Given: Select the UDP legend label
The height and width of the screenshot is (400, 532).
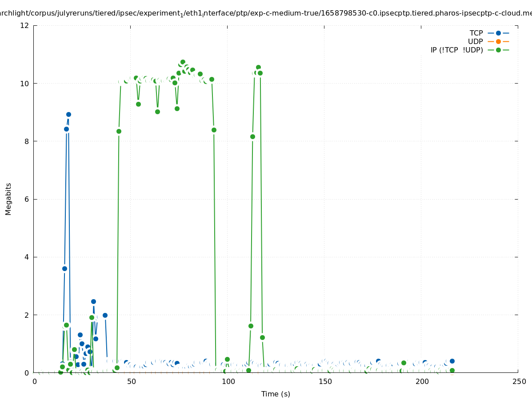Looking at the screenshot, I should [x=475, y=41].
